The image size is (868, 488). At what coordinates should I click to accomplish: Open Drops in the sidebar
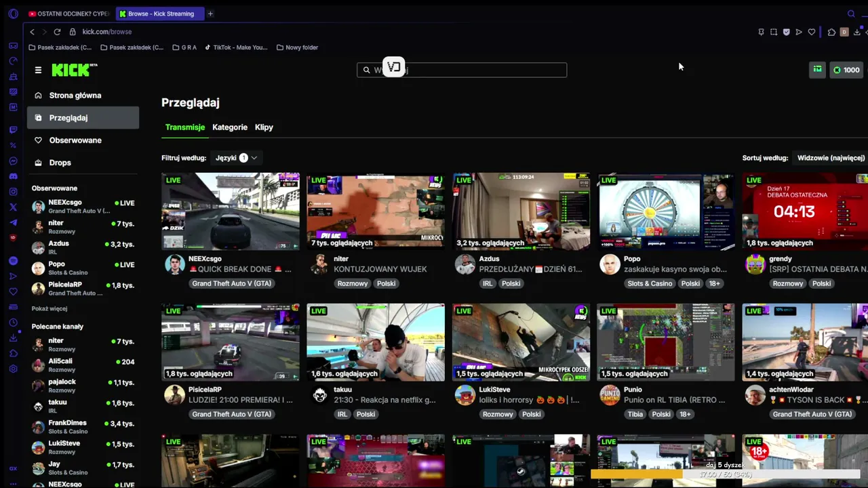pos(83,163)
